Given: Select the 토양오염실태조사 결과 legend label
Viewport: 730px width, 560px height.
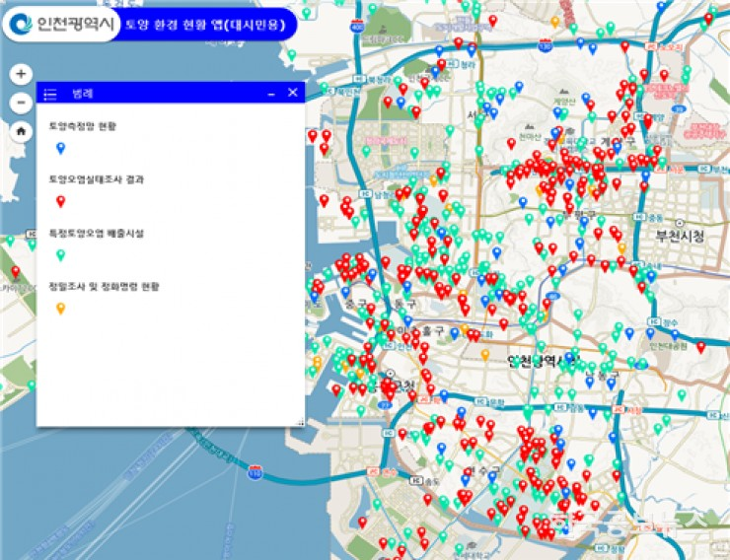Looking at the screenshot, I should click(97, 179).
